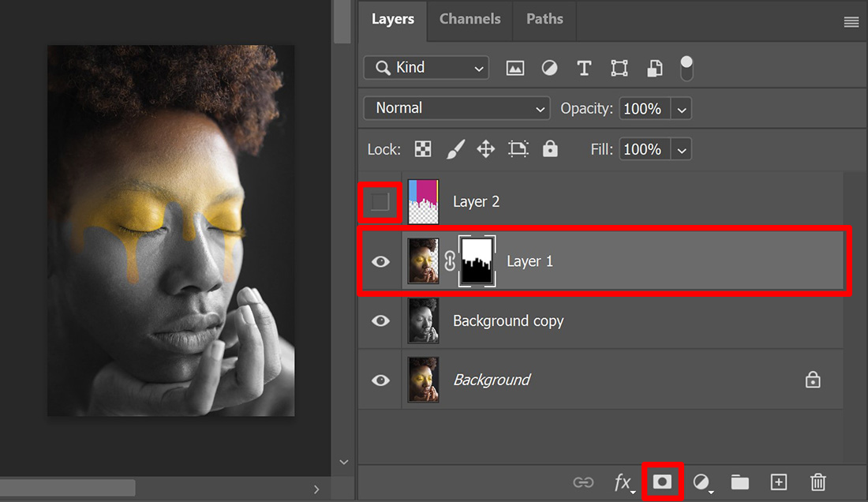Enable Lock Transparent Pixels
Screen dimensions: 868x502
(x=423, y=148)
